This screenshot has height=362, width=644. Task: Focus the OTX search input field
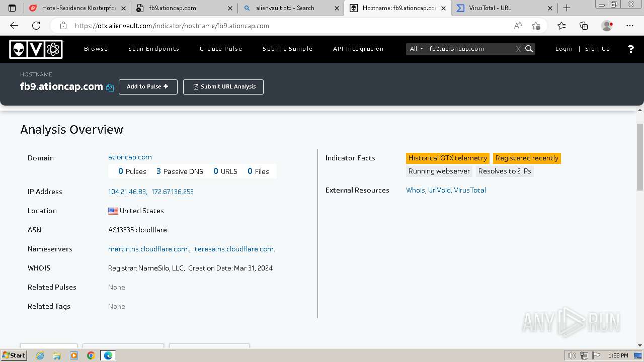pos(470,49)
